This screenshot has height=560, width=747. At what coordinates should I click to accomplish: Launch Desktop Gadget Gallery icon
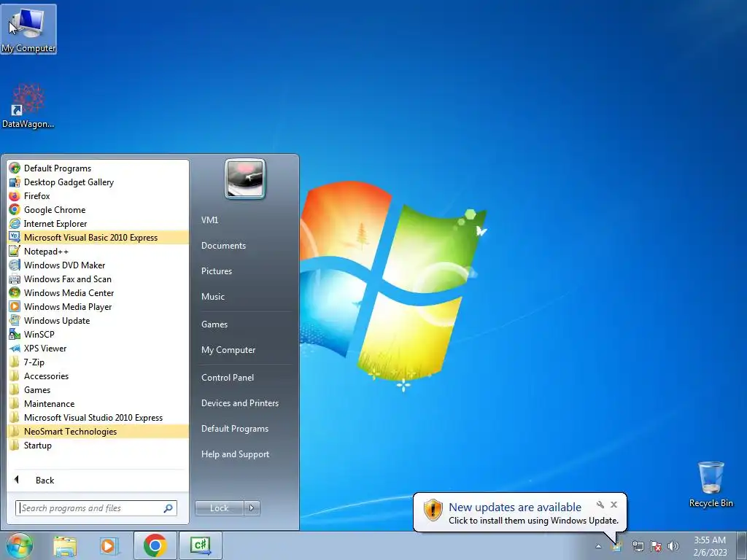point(15,182)
